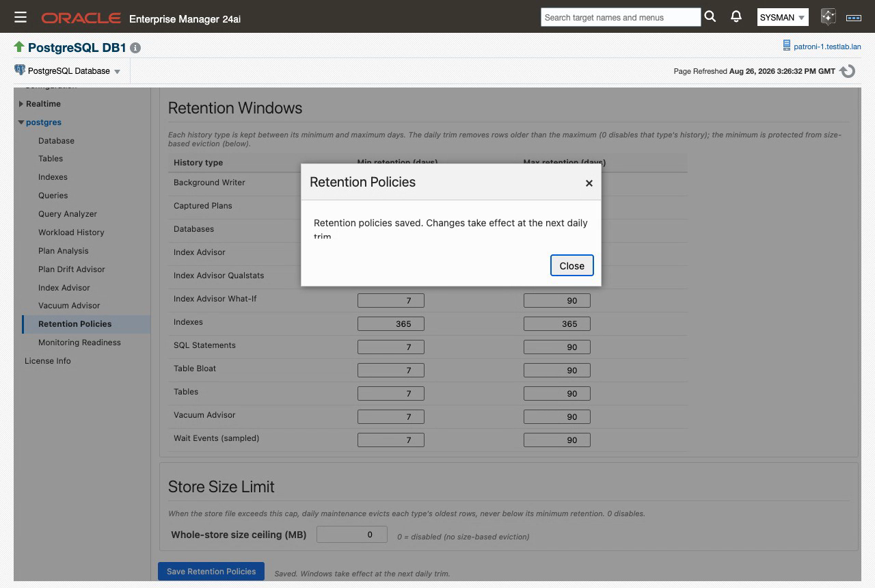
Task: Click SQL Statements max retention field
Action: pyautogui.click(x=557, y=347)
